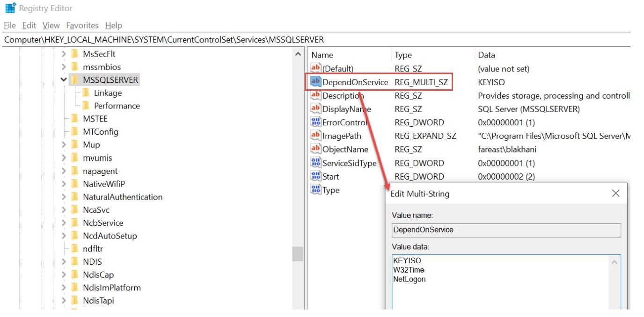The height and width of the screenshot is (317, 644).
Task: Expand the NaturalAuthentication tree node
Action: click(64, 197)
